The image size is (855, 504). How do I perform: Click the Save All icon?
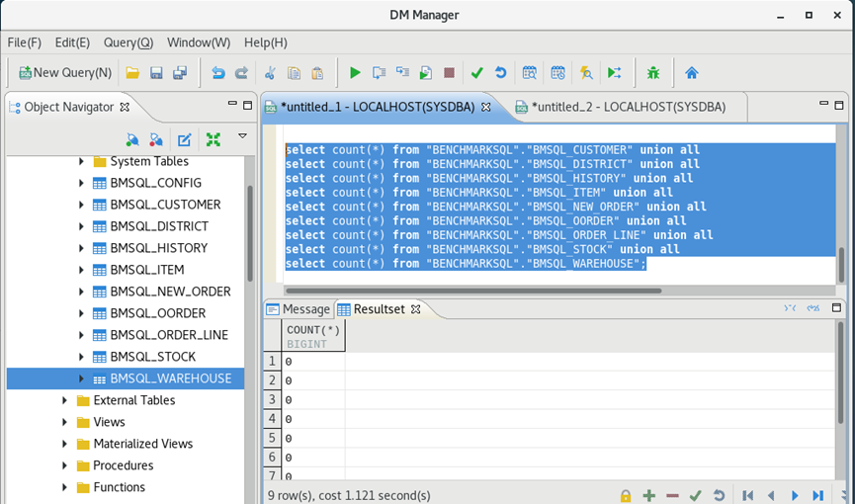click(180, 72)
